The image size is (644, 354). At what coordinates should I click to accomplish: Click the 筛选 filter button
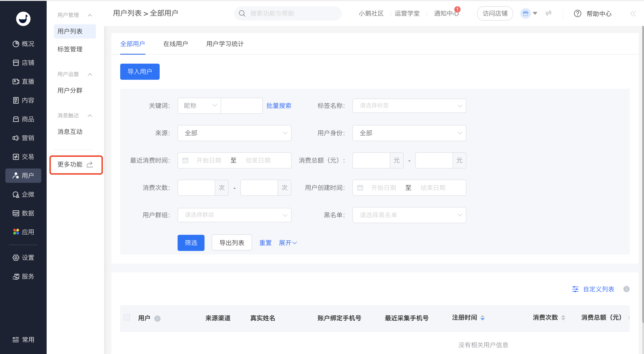pyautogui.click(x=191, y=243)
